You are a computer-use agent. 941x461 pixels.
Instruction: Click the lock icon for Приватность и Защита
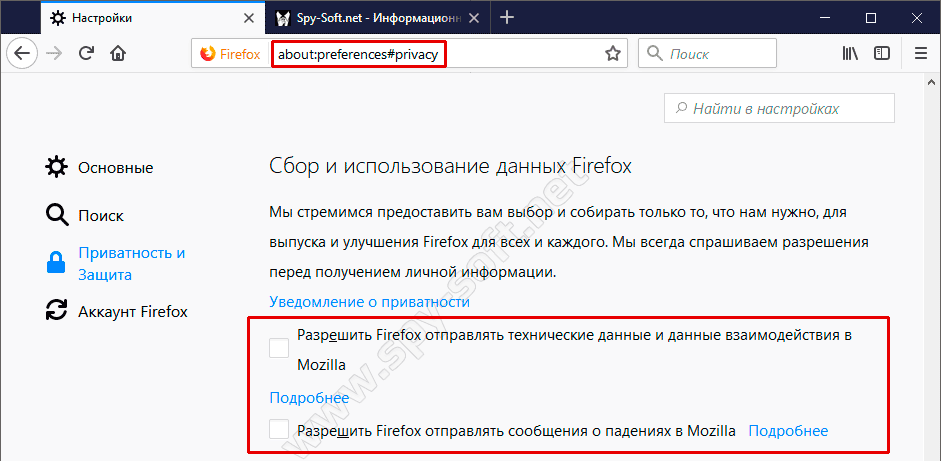56,263
